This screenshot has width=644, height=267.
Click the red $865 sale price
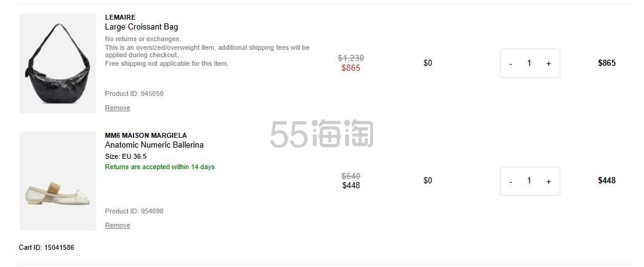click(x=351, y=68)
